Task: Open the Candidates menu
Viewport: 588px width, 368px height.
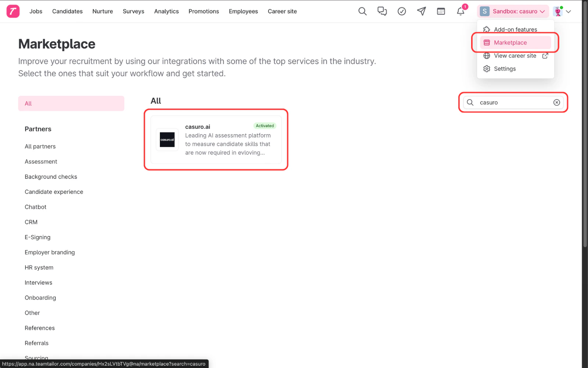Action: [67, 11]
